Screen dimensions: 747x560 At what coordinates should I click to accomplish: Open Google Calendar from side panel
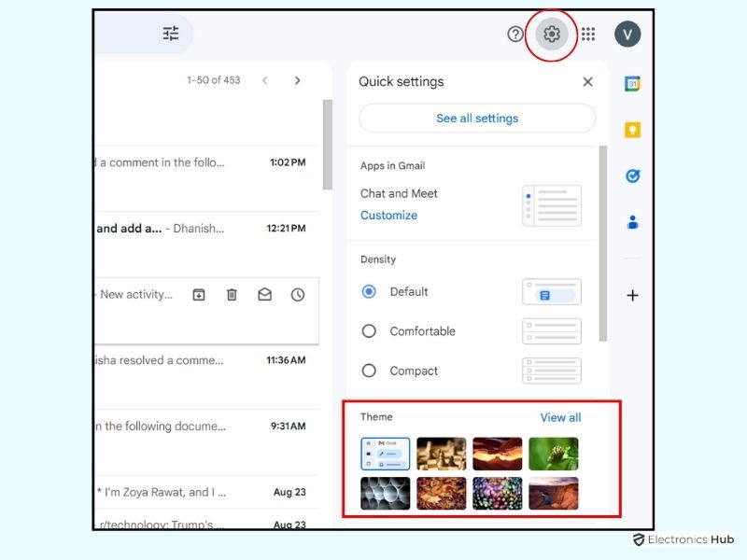click(x=632, y=84)
